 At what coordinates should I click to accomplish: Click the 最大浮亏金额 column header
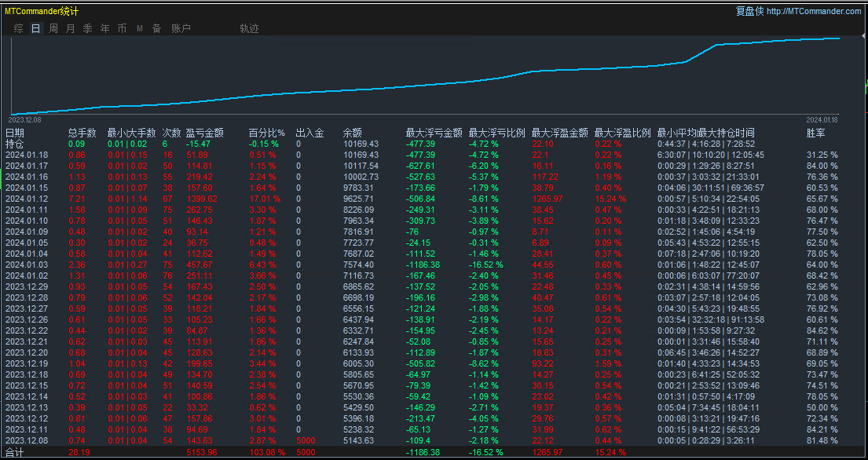(x=434, y=133)
